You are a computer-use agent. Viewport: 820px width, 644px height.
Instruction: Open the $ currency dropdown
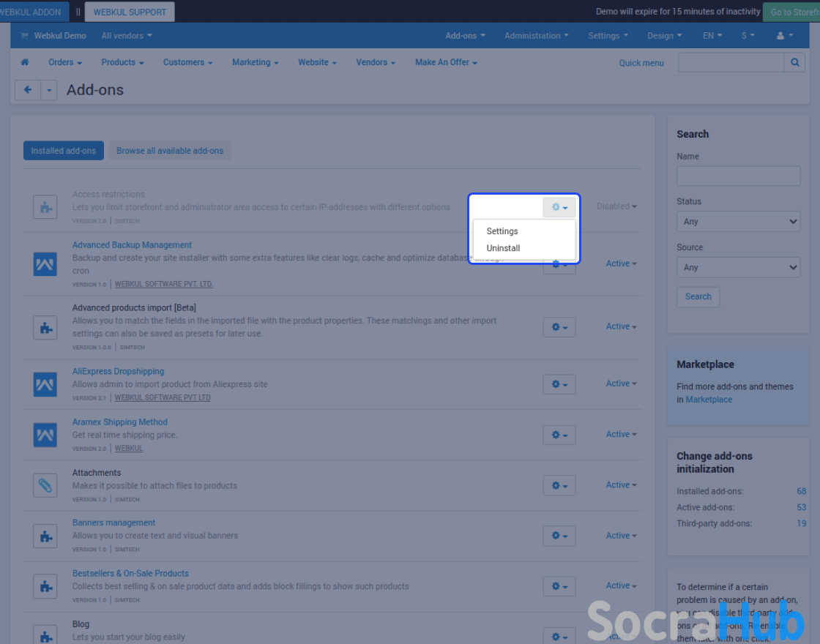pos(748,36)
